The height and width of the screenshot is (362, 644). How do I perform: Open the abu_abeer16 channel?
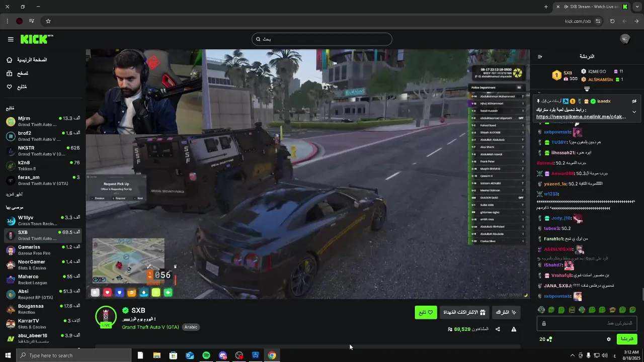point(43,338)
